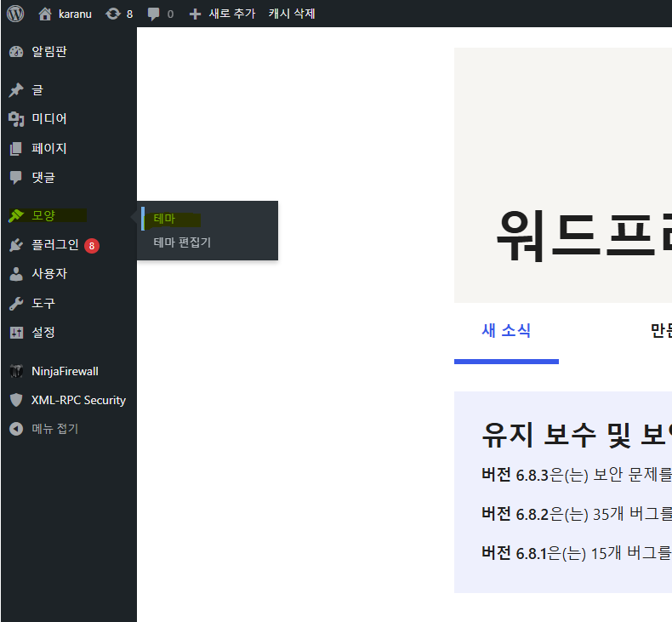The height and width of the screenshot is (622, 672).
Task: Click the 버전 6.8.2 release note
Action: 577,514
